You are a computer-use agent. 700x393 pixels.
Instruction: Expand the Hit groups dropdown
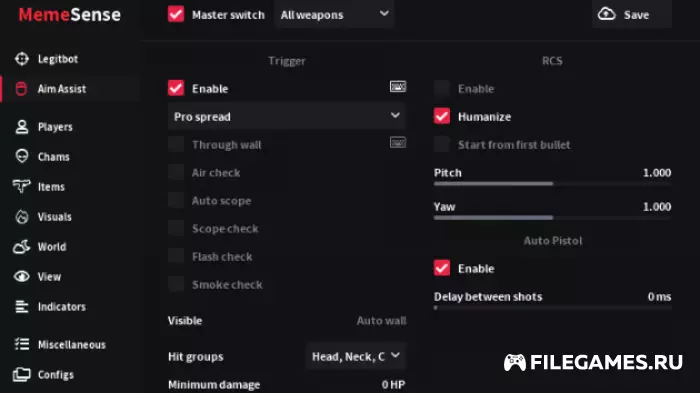[x=356, y=356]
